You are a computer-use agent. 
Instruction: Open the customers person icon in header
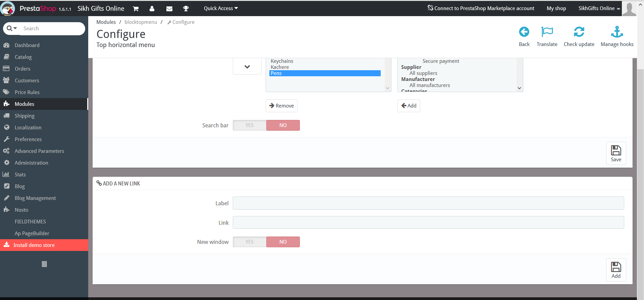coord(152,9)
